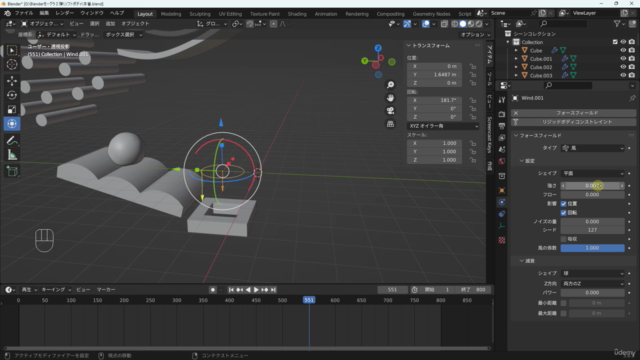Hide Cube.003 in viewport via eye icon
The width and height of the screenshot is (640, 360).
click(x=623, y=75)
